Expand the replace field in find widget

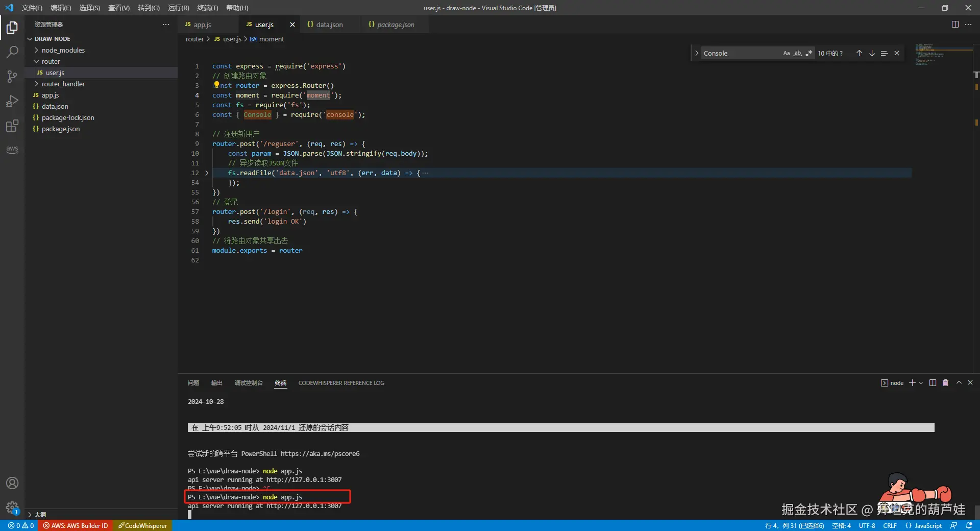(697, 53)
